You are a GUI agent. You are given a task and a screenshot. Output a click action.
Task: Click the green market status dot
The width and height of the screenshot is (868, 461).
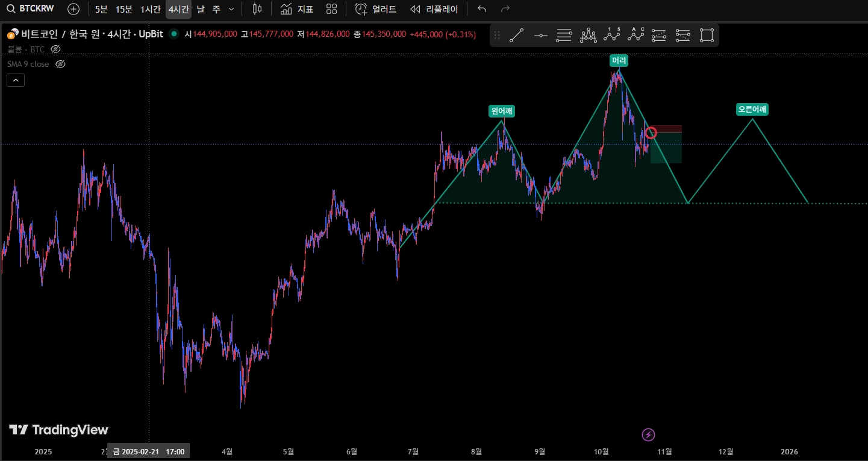coord(174,34)
